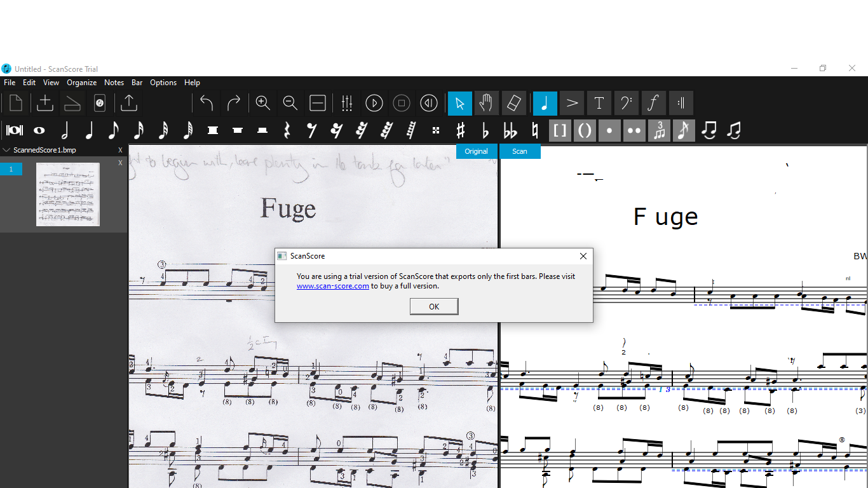Select the thirty-second rest
Viewport: 868px width, 488px height.
click(362, 130)
